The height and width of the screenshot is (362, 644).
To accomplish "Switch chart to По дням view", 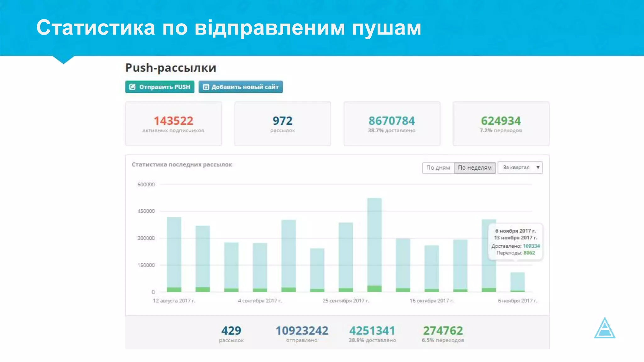I will click(438, 168).
